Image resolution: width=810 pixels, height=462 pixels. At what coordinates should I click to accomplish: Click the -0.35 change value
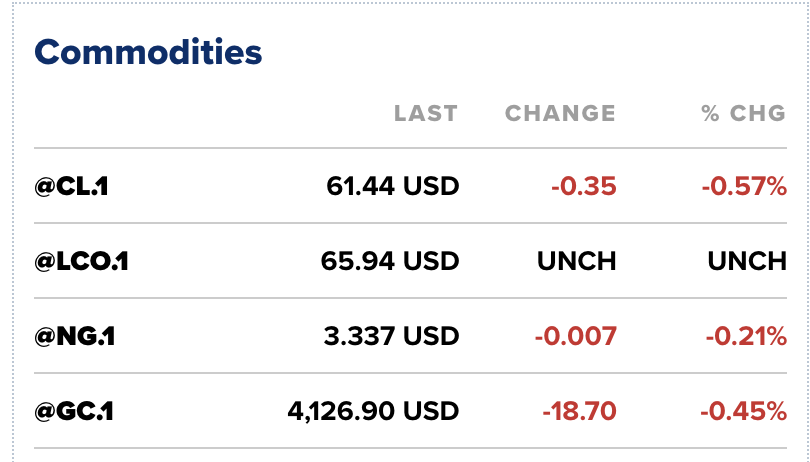point(583,186)
